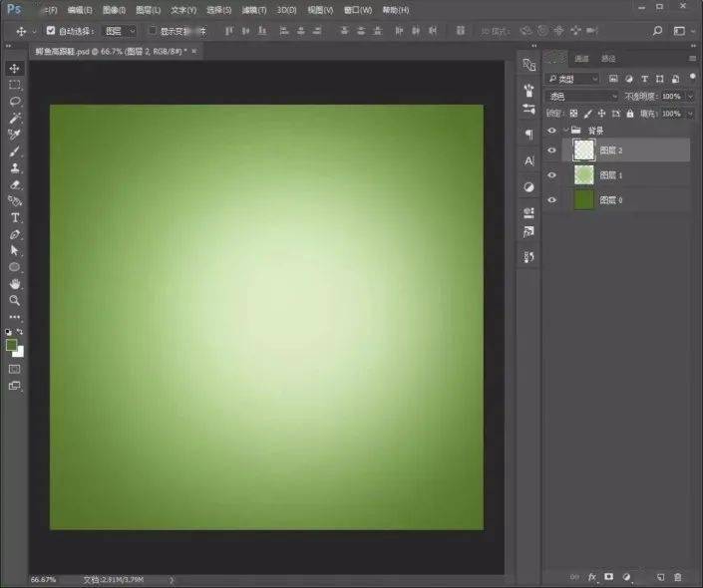The height and width of the screenshot is (588, 703).
Task: Select the Hand tool
Action: (15, 284)
